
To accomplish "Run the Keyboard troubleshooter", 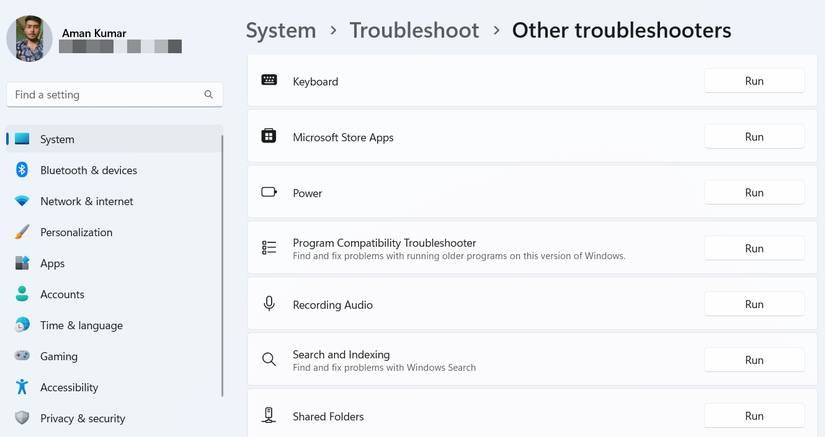I will (x=754, y=81).
